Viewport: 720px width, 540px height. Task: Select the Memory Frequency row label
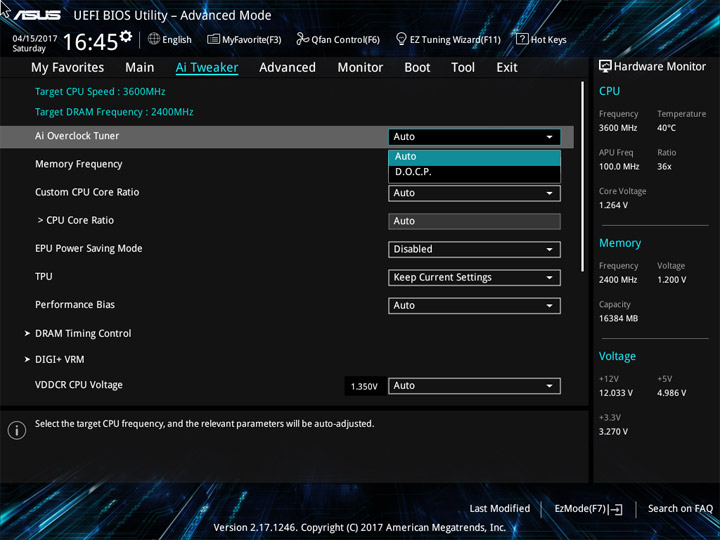pyautogui.click(x=79, y=164)
